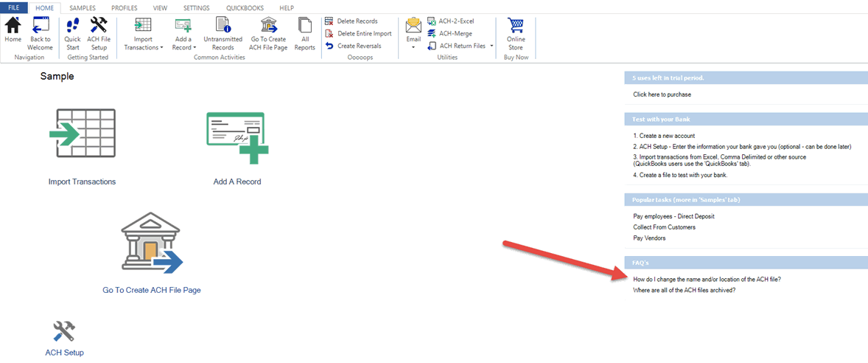
Task: Click 'ACH Setup' label link
Action: [x=64, y=353]
